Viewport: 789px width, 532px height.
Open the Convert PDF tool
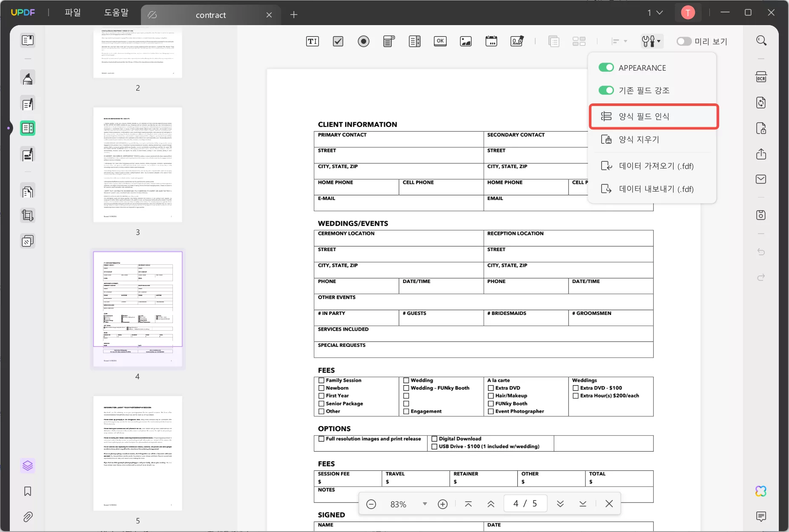pos(761,103)
